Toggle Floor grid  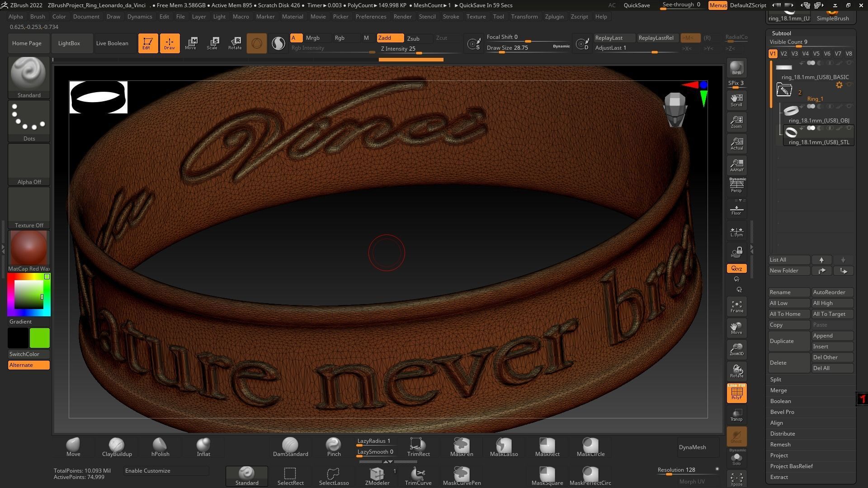point(736,209)
